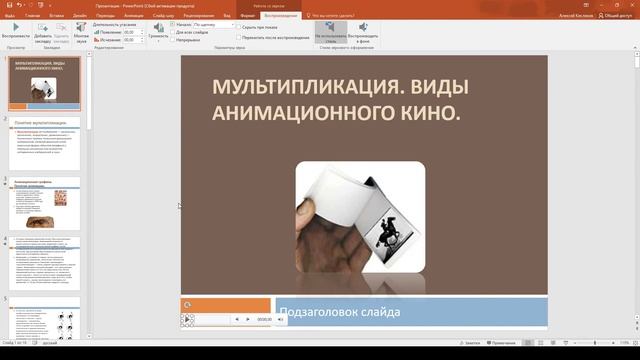Viewport: 640px width, 360px height.
Task: Click the Redo icon in the title bar
Action: (x=30, y=5)
